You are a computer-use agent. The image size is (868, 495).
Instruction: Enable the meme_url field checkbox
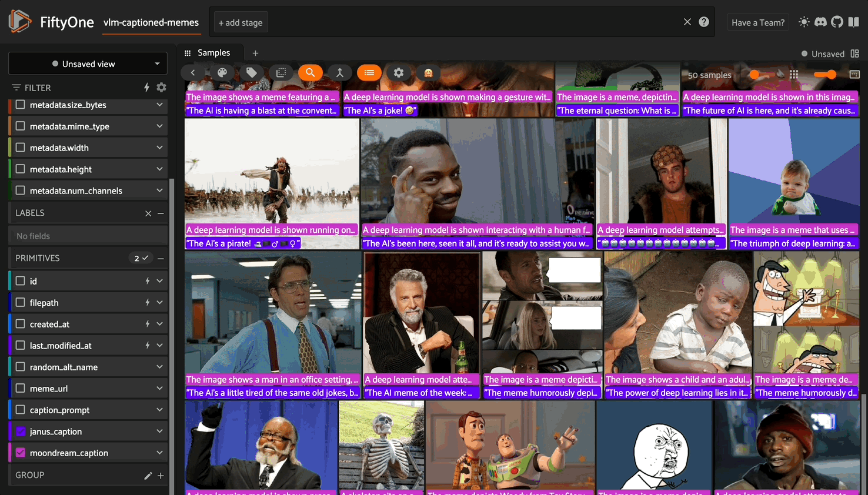(x=21, y=388)
